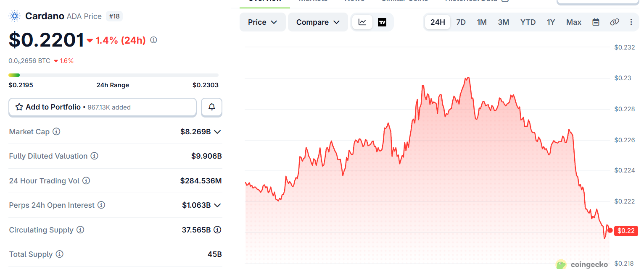Screen dimensions: 644x269
Task: Click 24 Hour Trading Vol info icon
Action: click(86, 181)
